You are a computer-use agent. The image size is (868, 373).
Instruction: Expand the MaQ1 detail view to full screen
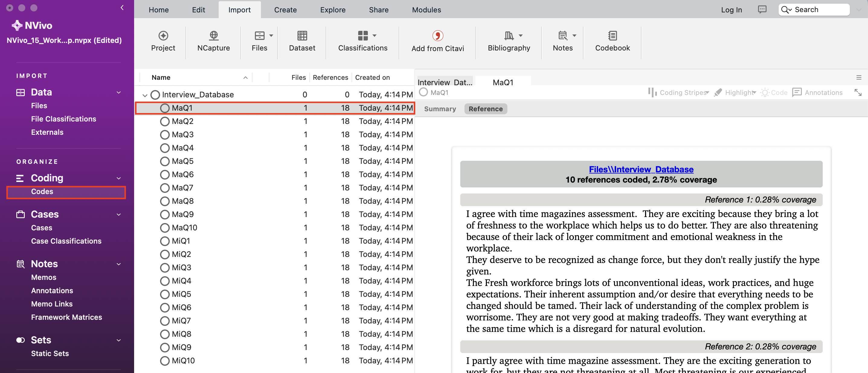(x=857, y=92)
